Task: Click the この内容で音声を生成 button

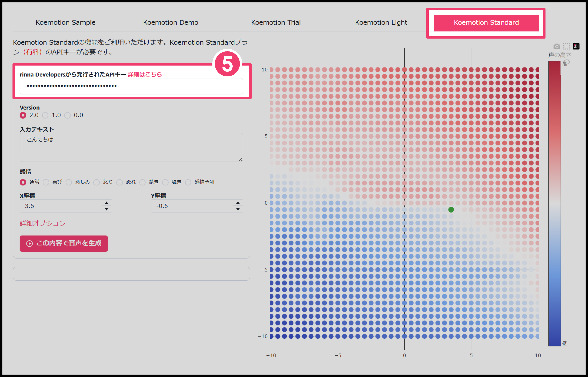Action: [x=64, y=243]
